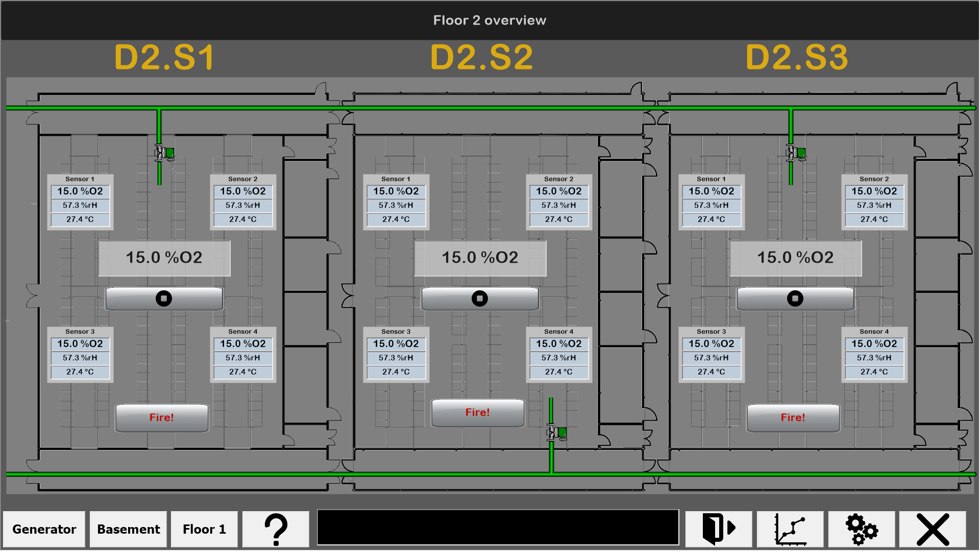The image size is (980, 551).
Task: Click the valve icon in section D2.S2
Action: tap(556, 433)
